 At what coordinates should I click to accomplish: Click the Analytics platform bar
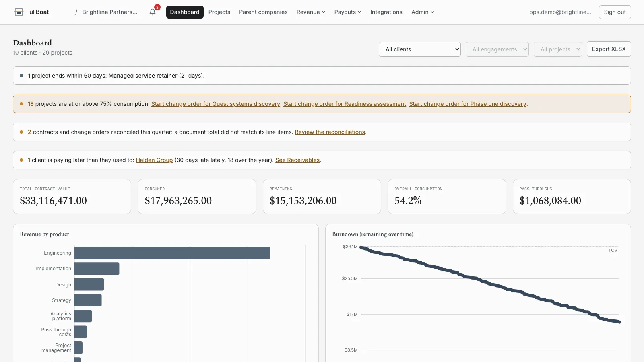click(83, 316)
